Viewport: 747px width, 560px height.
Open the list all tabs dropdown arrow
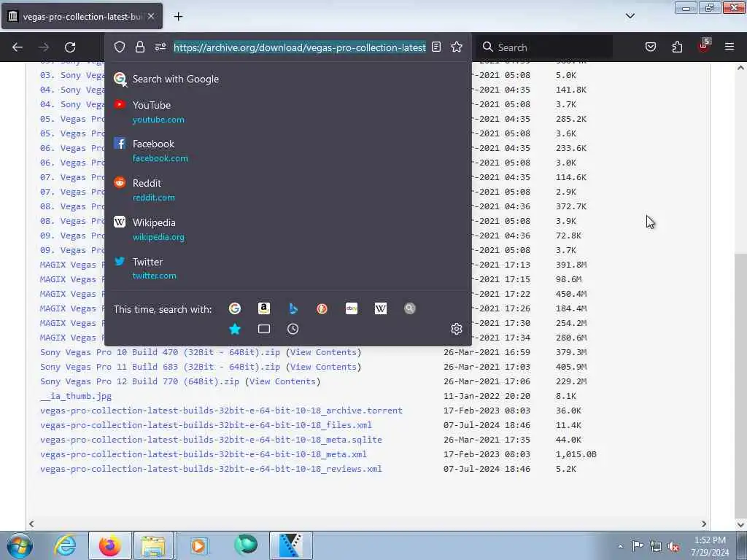630,16
